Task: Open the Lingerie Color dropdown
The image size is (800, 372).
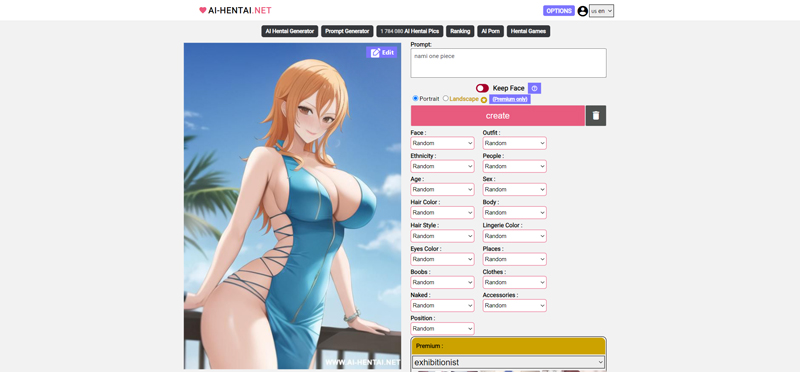Action: 514,236
